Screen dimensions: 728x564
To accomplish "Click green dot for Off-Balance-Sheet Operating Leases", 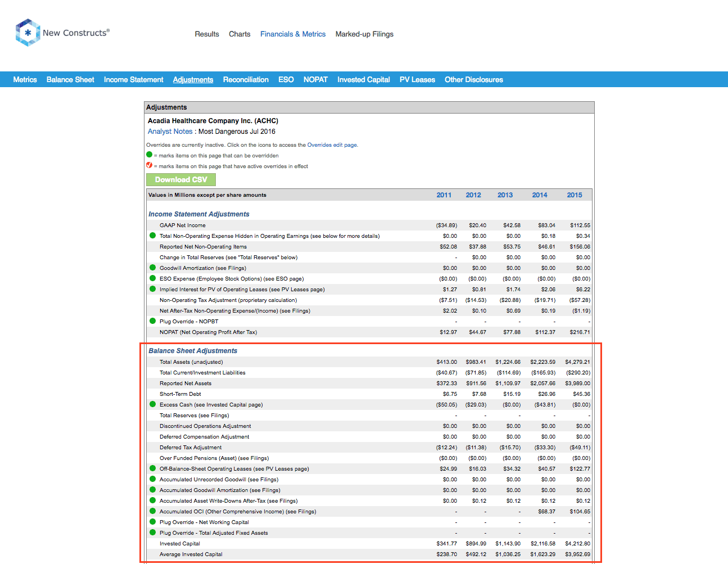I will point(152,468).
